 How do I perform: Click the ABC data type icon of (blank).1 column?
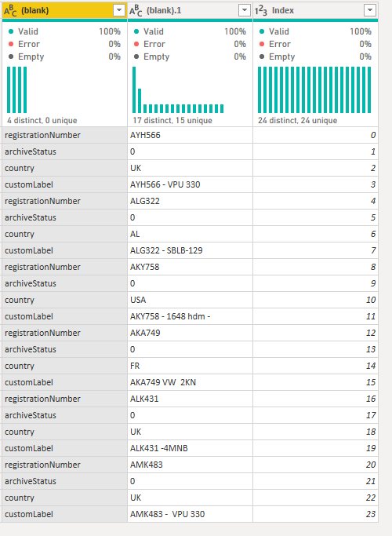point(136,11)
